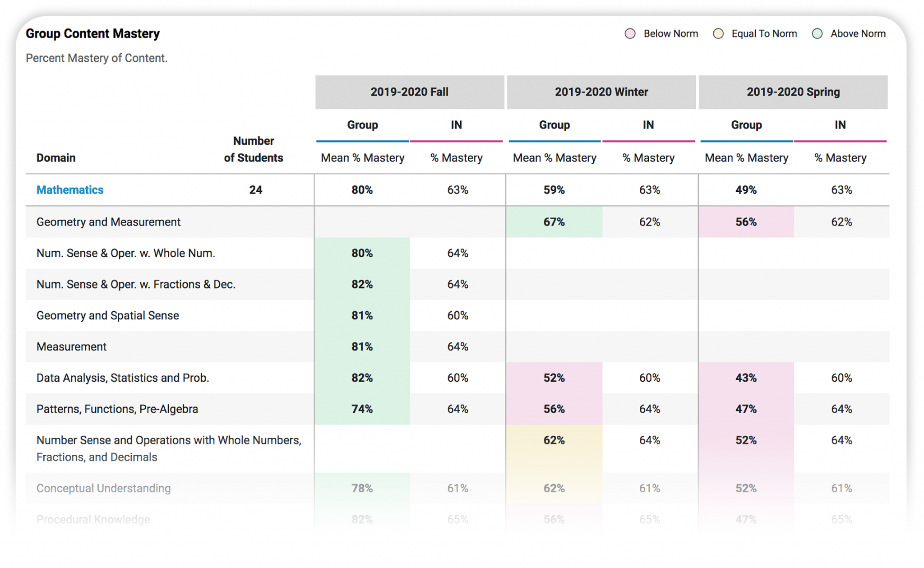Open the Mathematics domain link
924x568 pixels.
(x=70, y=190)
